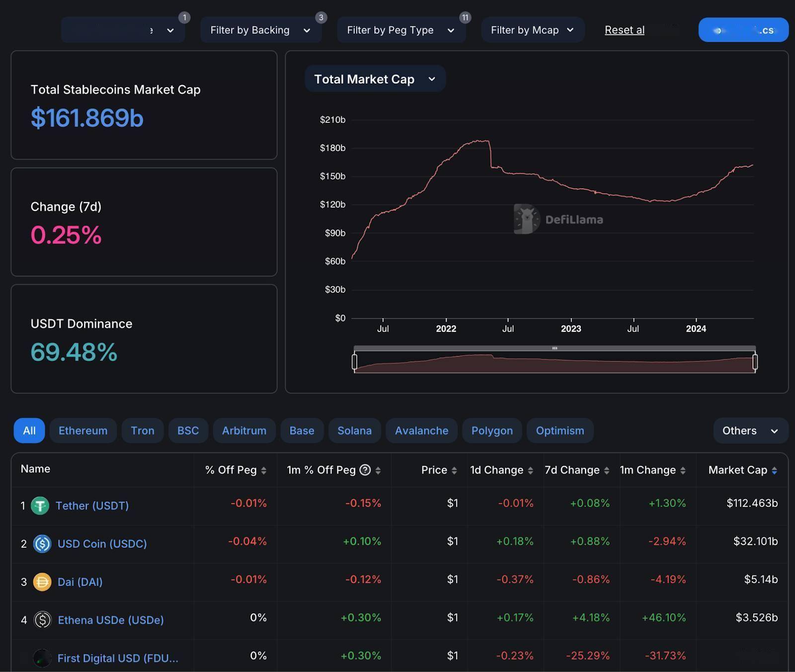Viewport: 795px width, 672px height.
Task: Open the Tether (USDT) link
Action: (x=92, y=505)
